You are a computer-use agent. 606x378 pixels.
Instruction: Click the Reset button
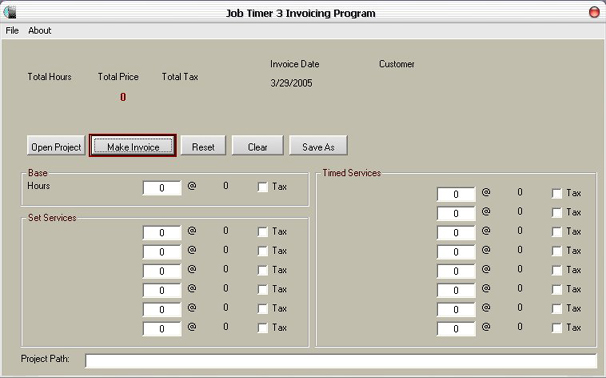203,146
